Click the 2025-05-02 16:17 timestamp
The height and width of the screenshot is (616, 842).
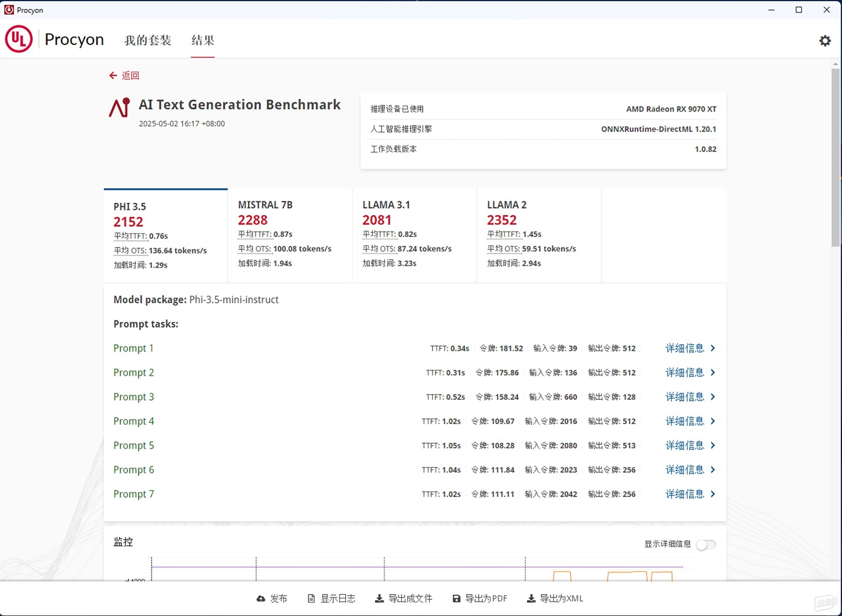pos(182,124)
